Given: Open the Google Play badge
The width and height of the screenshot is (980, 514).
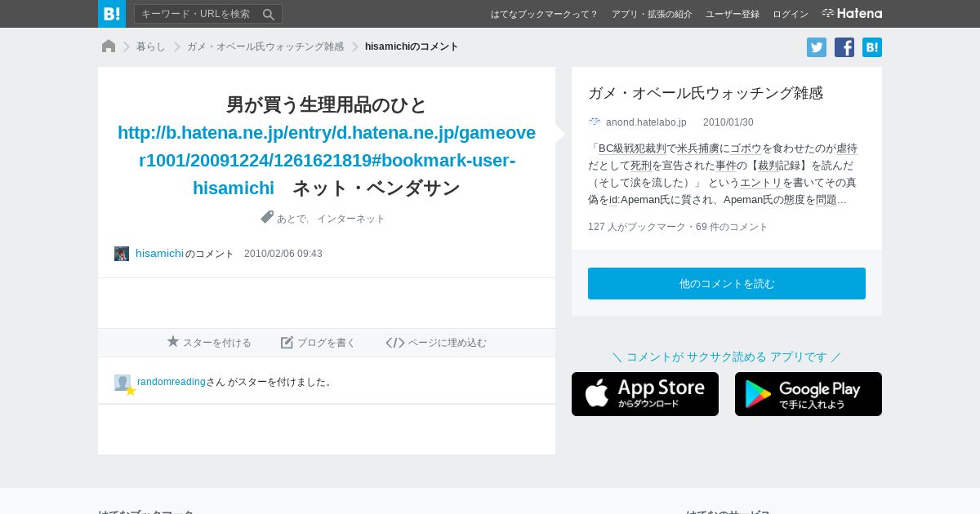Looking at the screenshot, I should tap(808, 394).
